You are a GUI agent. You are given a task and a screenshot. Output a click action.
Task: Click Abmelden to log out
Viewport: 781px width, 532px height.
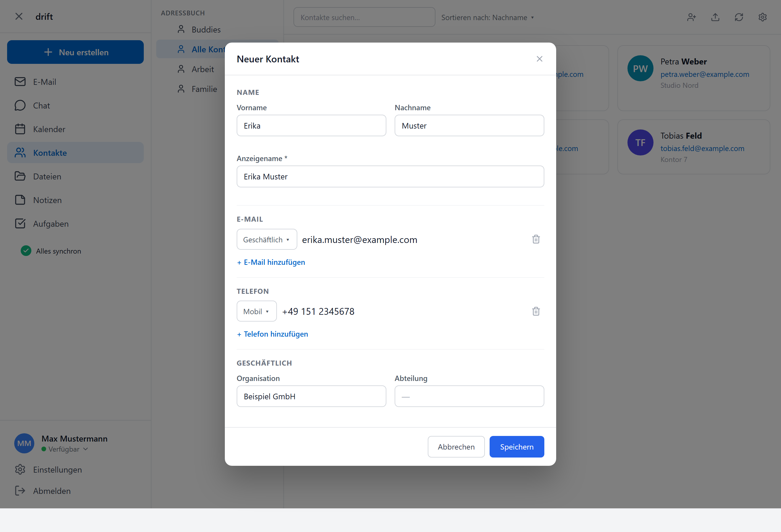click(x=75, y=491)
